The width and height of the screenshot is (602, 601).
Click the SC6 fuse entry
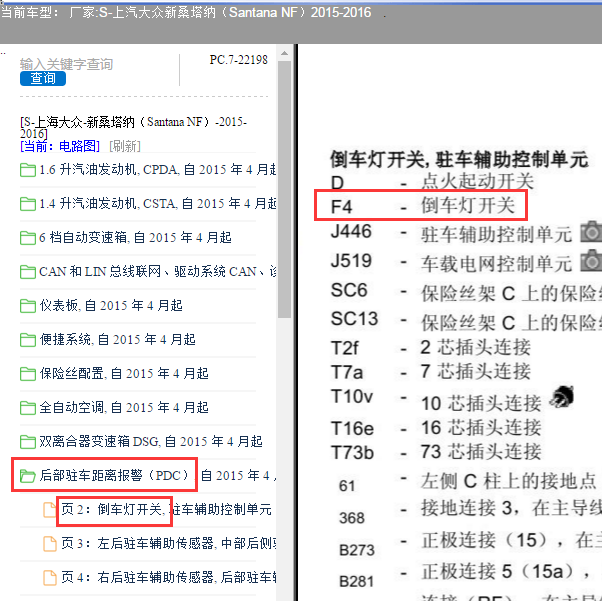click(x=466, y=292)
